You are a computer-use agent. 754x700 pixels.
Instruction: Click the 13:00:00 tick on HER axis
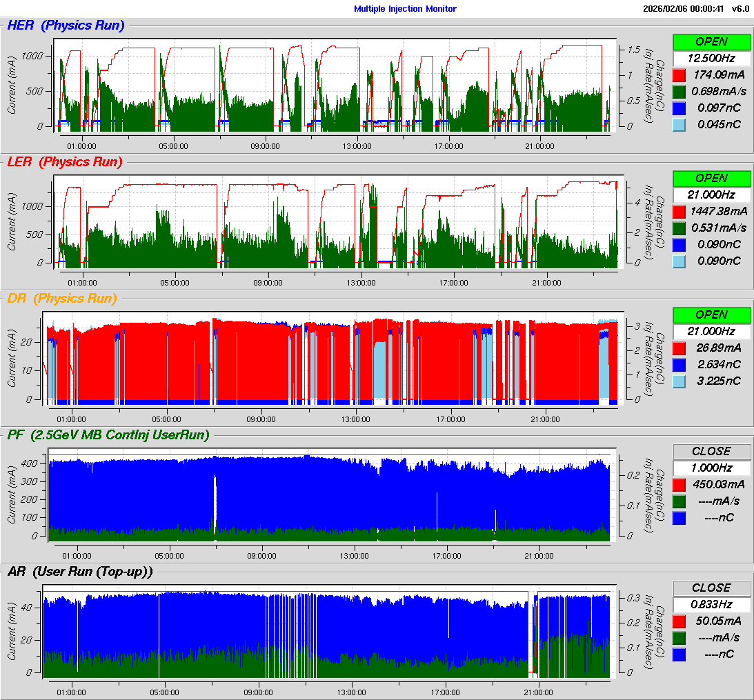coord(357,146)
